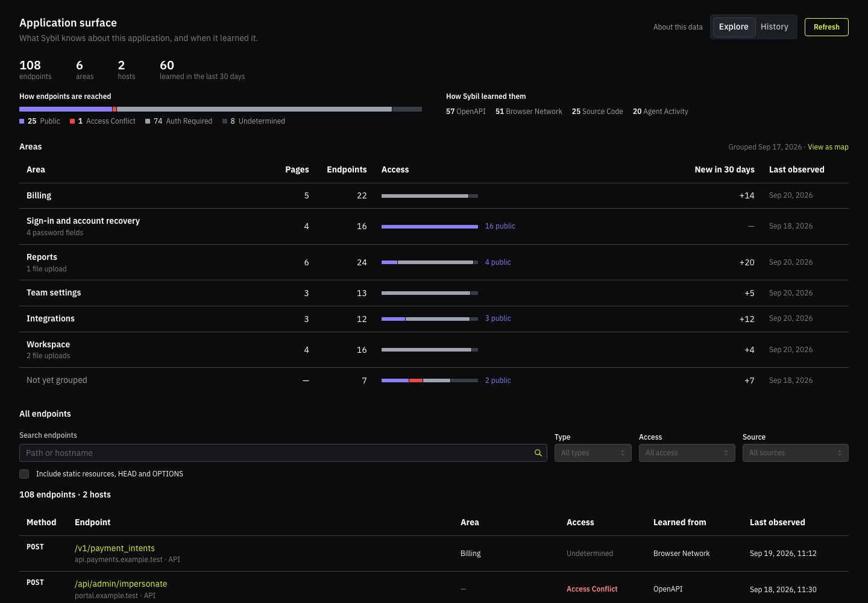Click the 25 Source Code count
868x603 pixels.
(597, 112)
